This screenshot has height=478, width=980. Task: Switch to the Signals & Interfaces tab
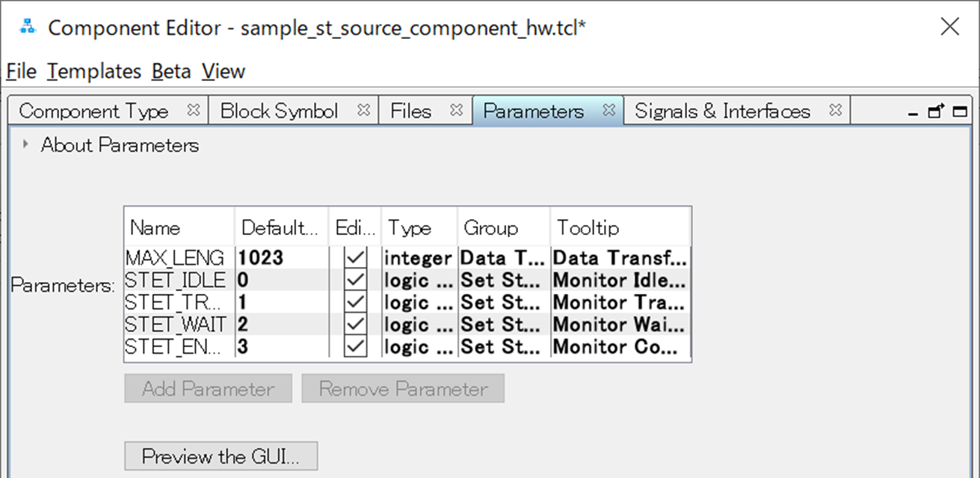tap(722, 111)
